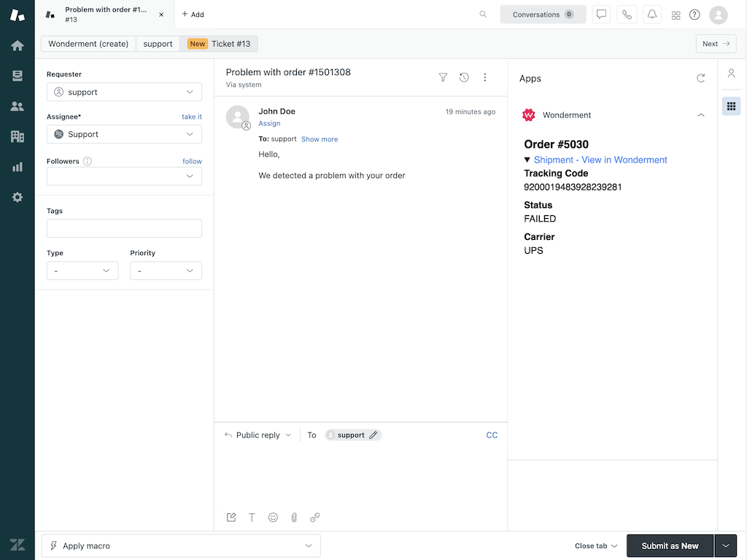The image size is (747, 560).
Task: Click Submit as New button
Action: click(669, 546)
